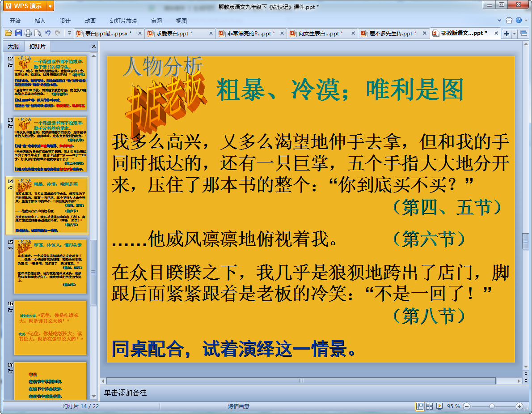This screenshot has width=532, height=414.
Task: Expand the quick access toolbar customization arrow
Action: 69,33
